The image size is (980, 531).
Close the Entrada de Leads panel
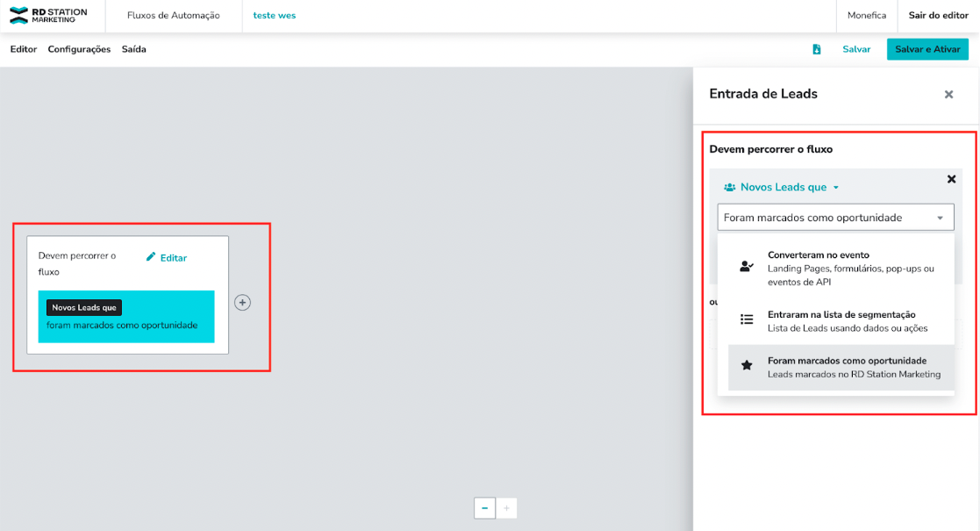(x=948, y=95)
